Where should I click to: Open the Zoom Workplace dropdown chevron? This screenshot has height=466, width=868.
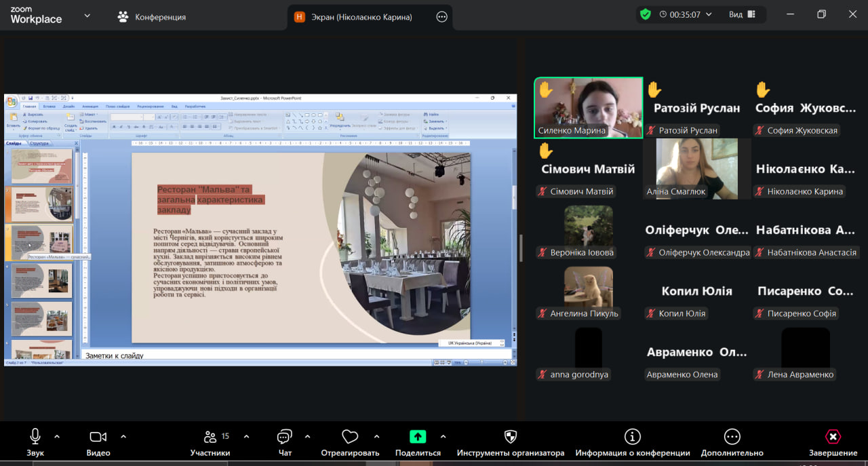87,16
